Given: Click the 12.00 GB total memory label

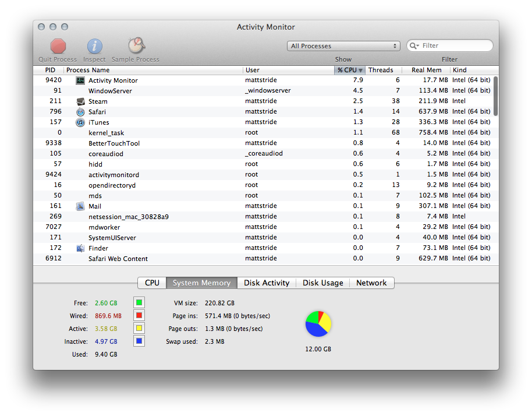Looking at the screenshot, I should click(318, 349).
